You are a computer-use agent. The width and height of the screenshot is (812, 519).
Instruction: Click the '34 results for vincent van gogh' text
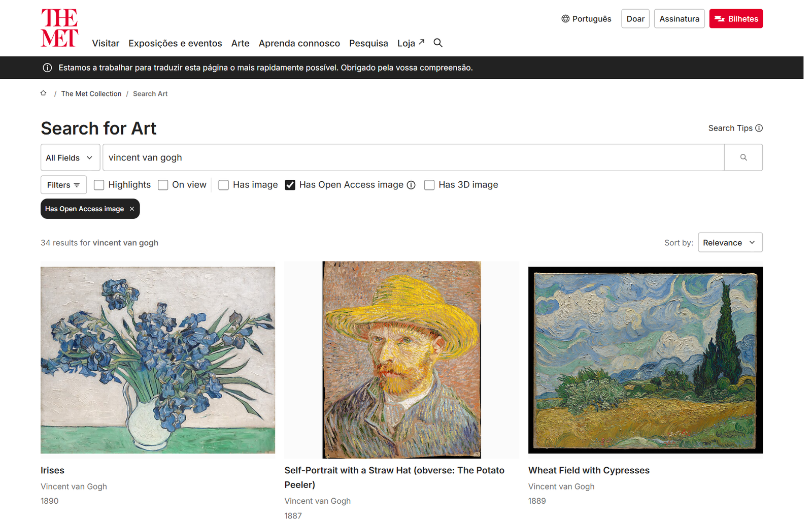pyautogui.click(x=99, y=243)
